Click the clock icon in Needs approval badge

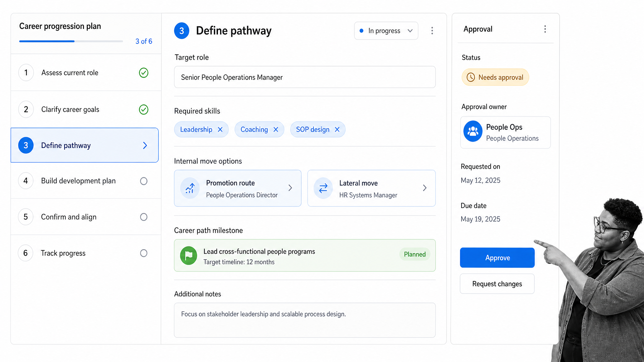click(x=470, y=77)
